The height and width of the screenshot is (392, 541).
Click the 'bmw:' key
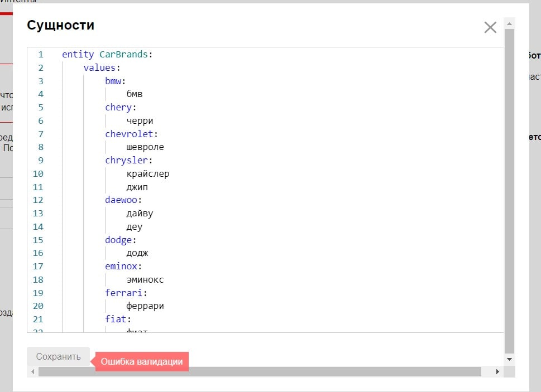click(x=115, y=81)
